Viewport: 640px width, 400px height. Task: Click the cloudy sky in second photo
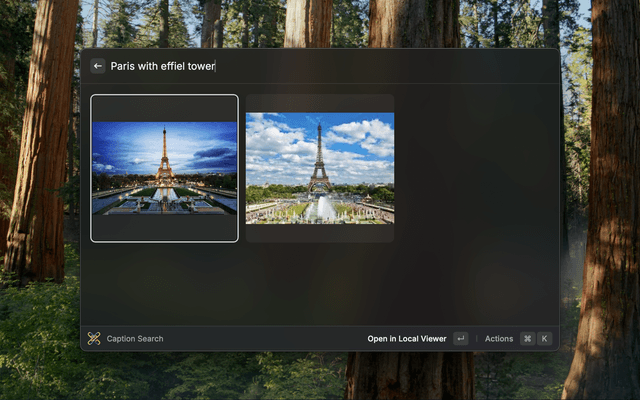360,135
